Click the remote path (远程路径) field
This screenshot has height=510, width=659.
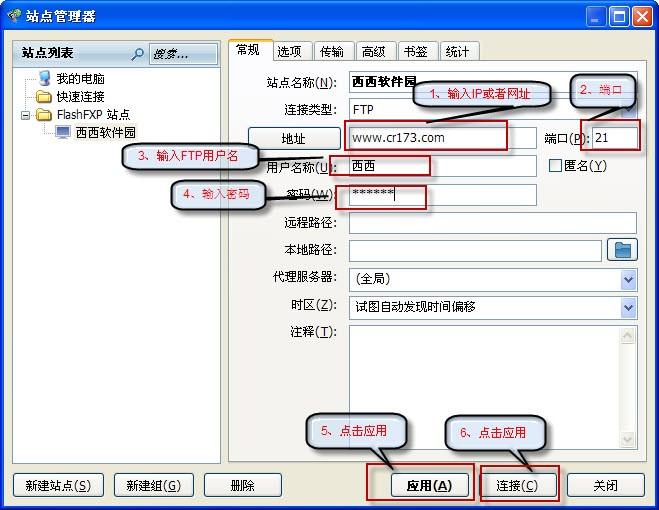click(493, 223)
